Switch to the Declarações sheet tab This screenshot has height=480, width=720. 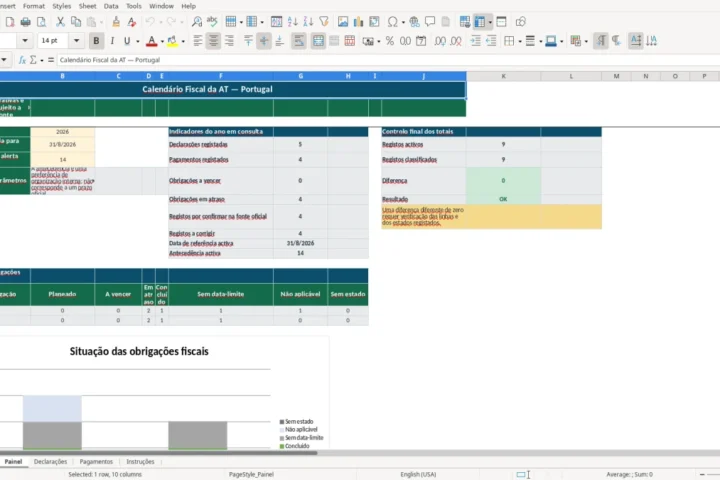50,462
